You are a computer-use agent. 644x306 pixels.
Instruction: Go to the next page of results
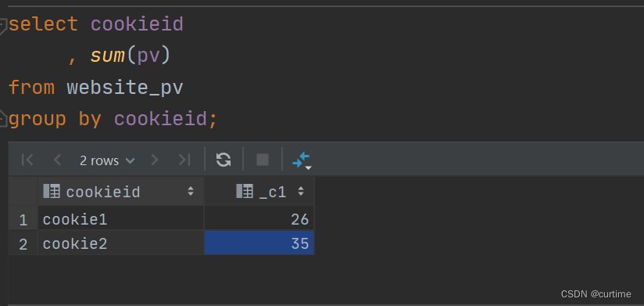pyautogui.click(x=155, y=160)
